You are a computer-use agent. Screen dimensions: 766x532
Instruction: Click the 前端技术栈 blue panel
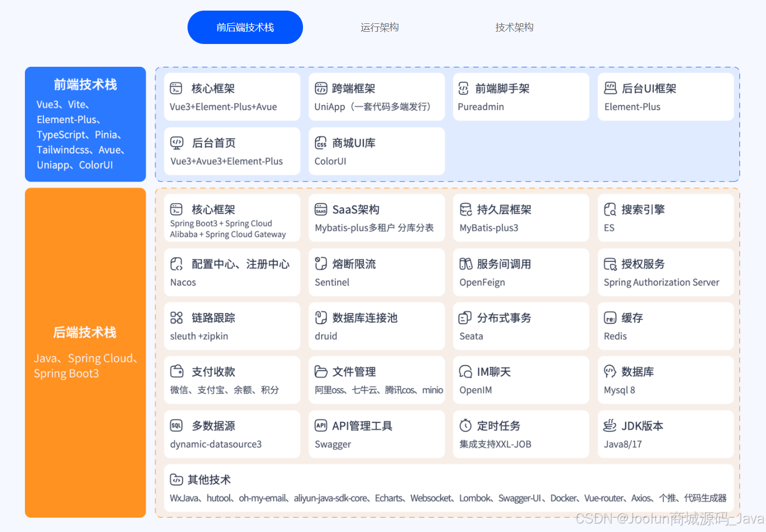[x=85, y=125]
